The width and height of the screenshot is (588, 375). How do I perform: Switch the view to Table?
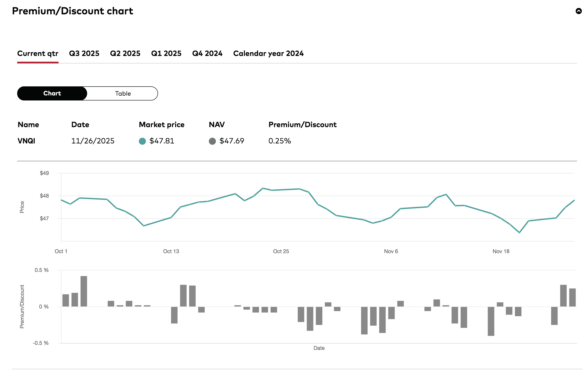pyautogui.click(x=123, y=93)
